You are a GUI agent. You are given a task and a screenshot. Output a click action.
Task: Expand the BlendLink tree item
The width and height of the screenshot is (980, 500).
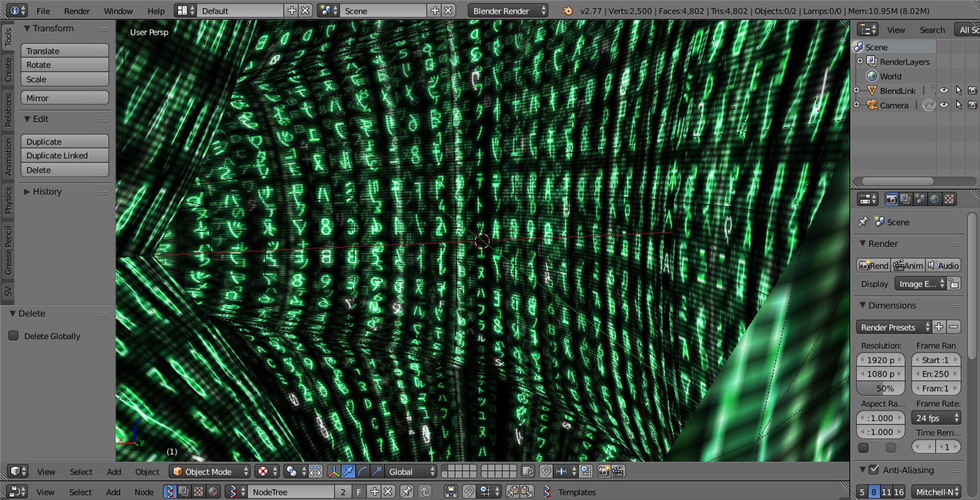(857, 91)
